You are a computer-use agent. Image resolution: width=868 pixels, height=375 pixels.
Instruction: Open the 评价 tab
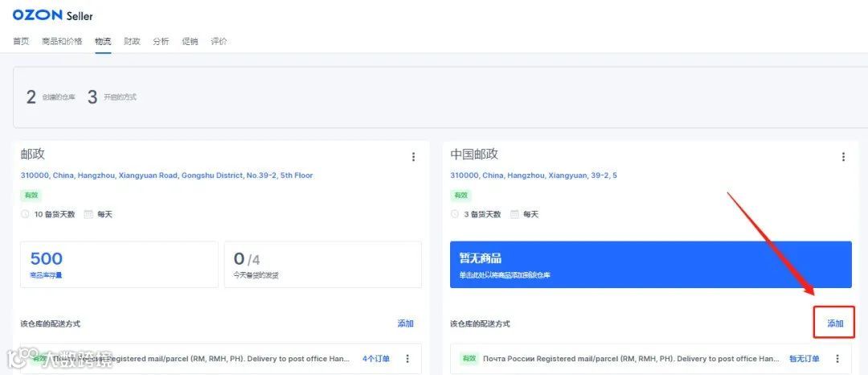[x=219, y=42]
